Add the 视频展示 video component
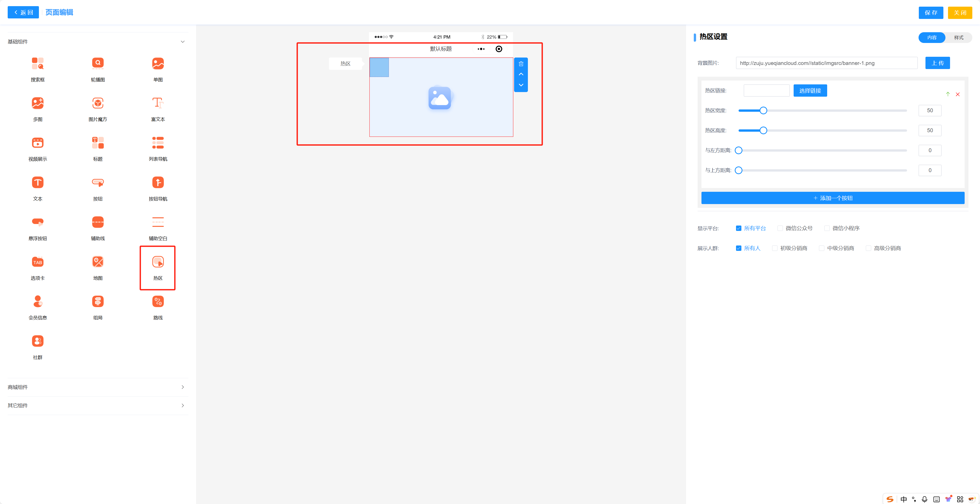The image size is (980, 504). point(38,143)
